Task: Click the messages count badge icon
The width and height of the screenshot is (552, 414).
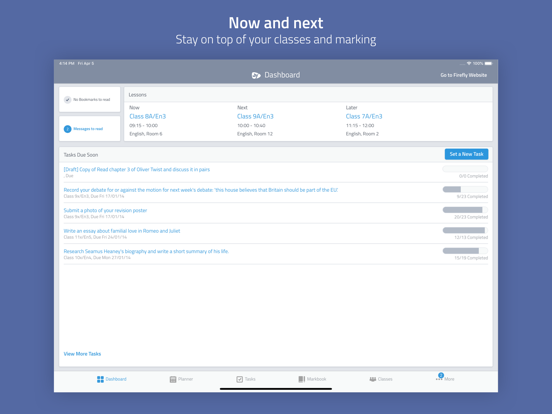Action: [x=67, y=129]
